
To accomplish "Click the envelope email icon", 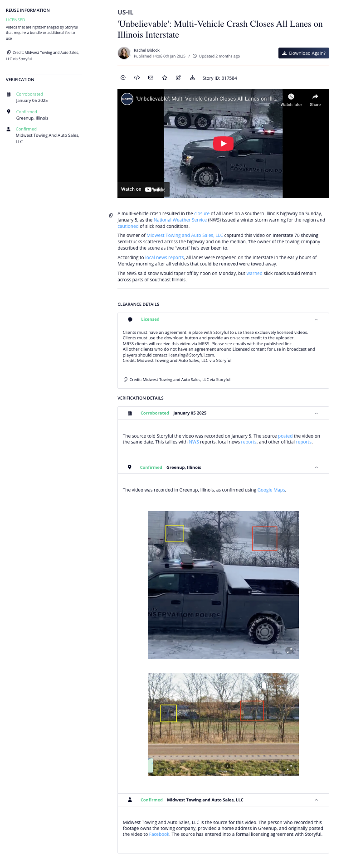I will [x=151, y=78].
